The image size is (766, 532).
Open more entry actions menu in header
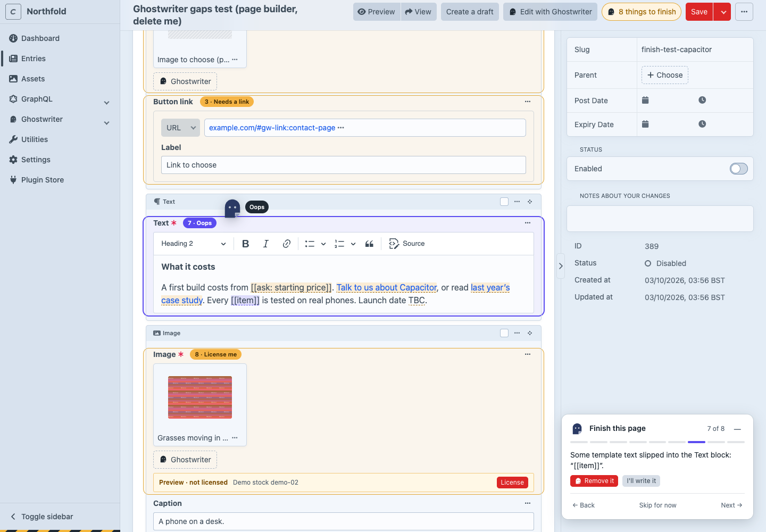point(744,12)
